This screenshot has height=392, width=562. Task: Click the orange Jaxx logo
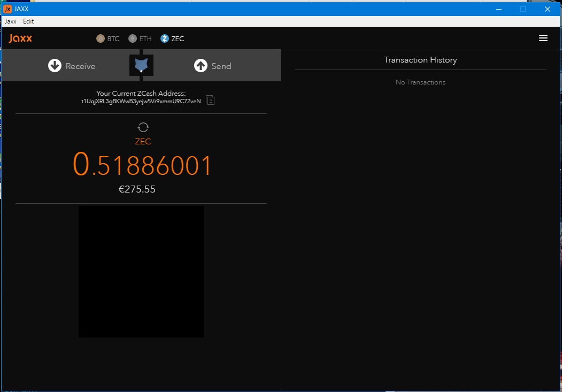[20, 39]
